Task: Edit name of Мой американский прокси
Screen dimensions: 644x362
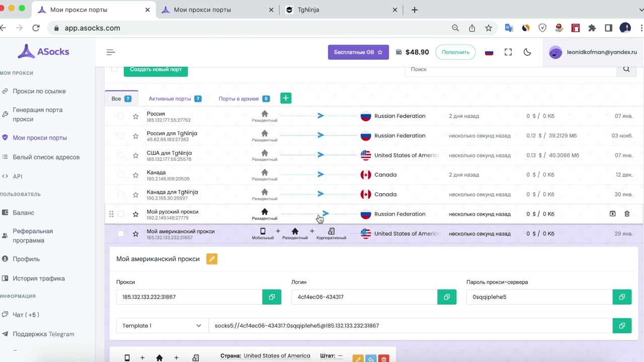Action: (x=212, y=259)
